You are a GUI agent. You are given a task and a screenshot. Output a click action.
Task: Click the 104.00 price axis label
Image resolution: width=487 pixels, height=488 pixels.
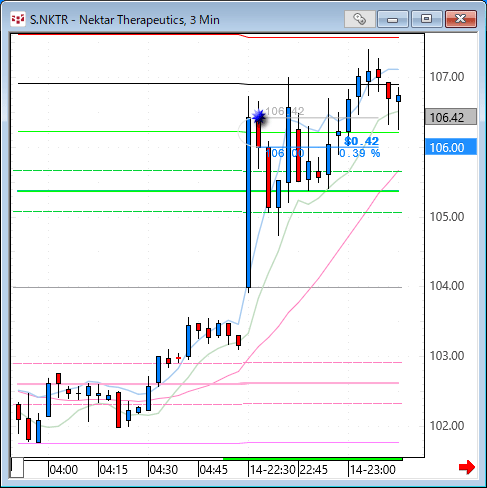coord(447,286)
